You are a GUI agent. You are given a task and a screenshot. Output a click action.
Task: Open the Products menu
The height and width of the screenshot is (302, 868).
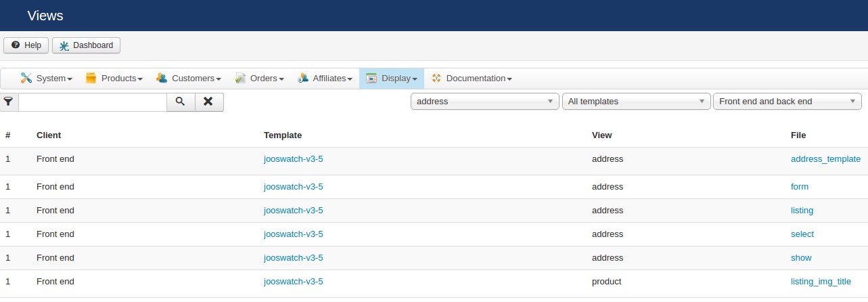114,79
